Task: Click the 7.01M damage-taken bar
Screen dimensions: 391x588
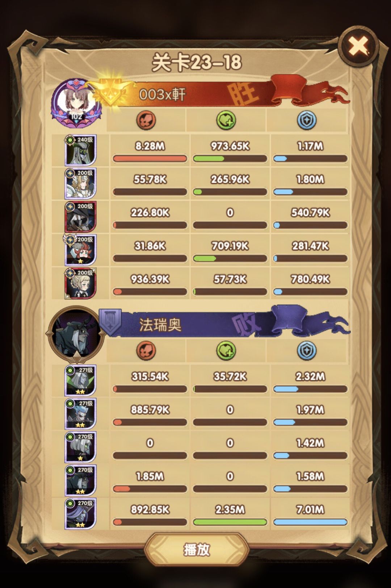Action: 310,522
